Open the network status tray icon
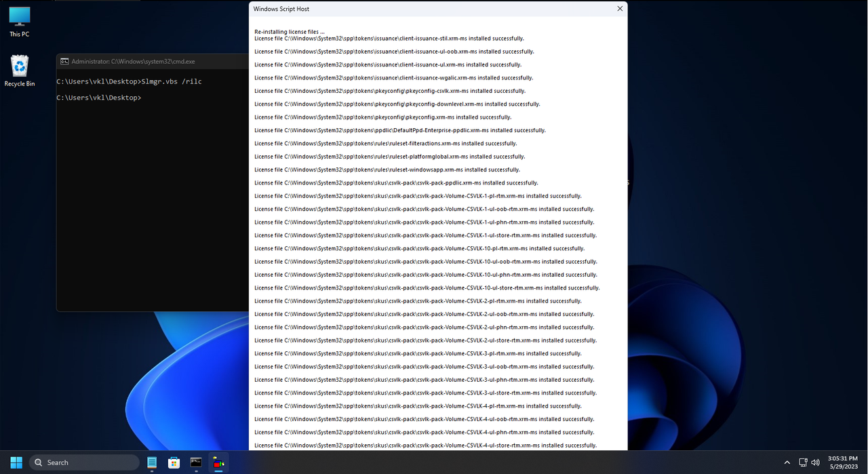Viewport: 868px width, 474px height. (803, 462)
